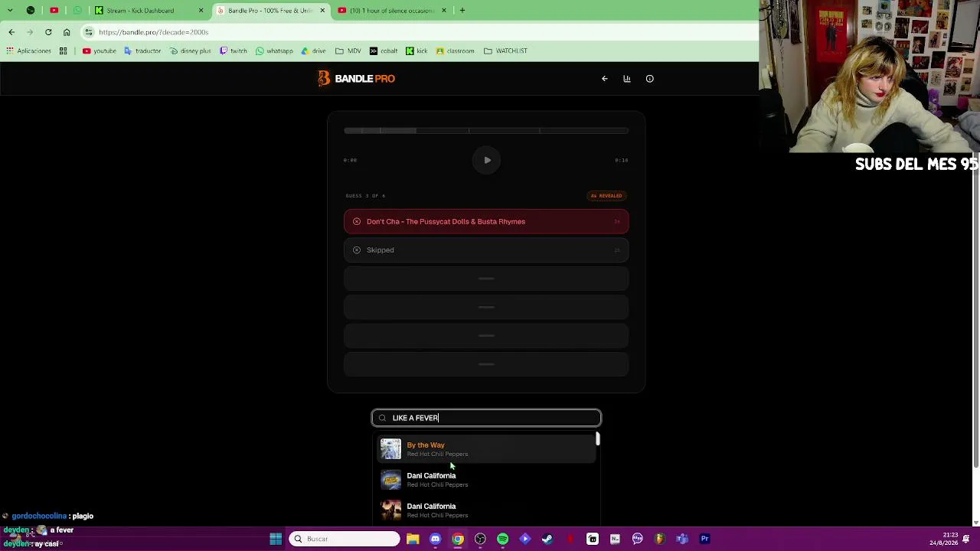Open the twitch bookmark
The image size is (980, 551).
[234, 51]
